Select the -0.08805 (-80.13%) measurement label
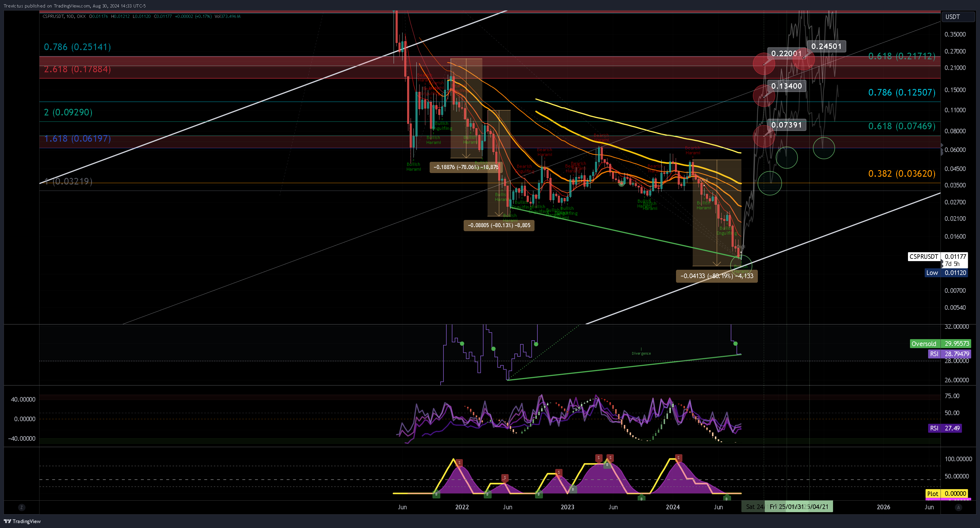This screenshot has width=980, height=528. point(499,225)
